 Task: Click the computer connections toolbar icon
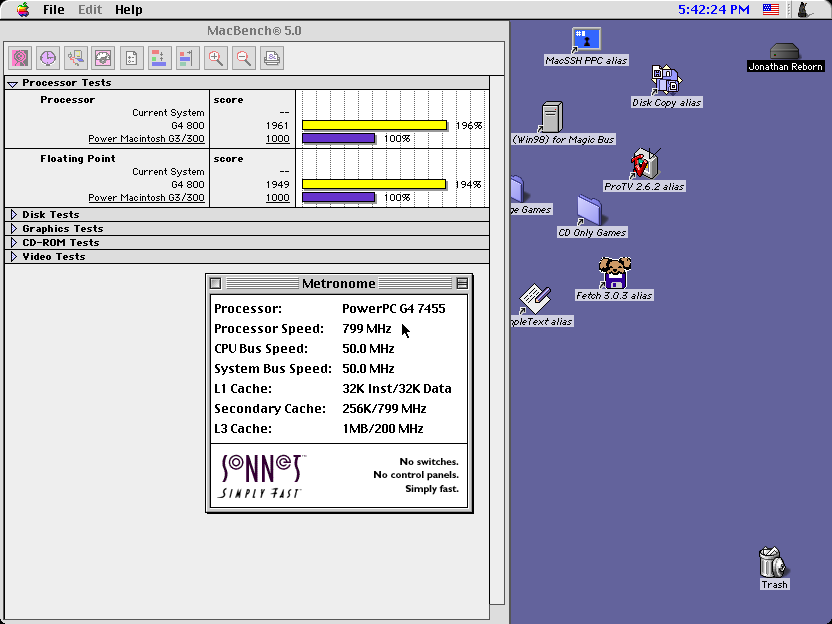click(75, 58)
